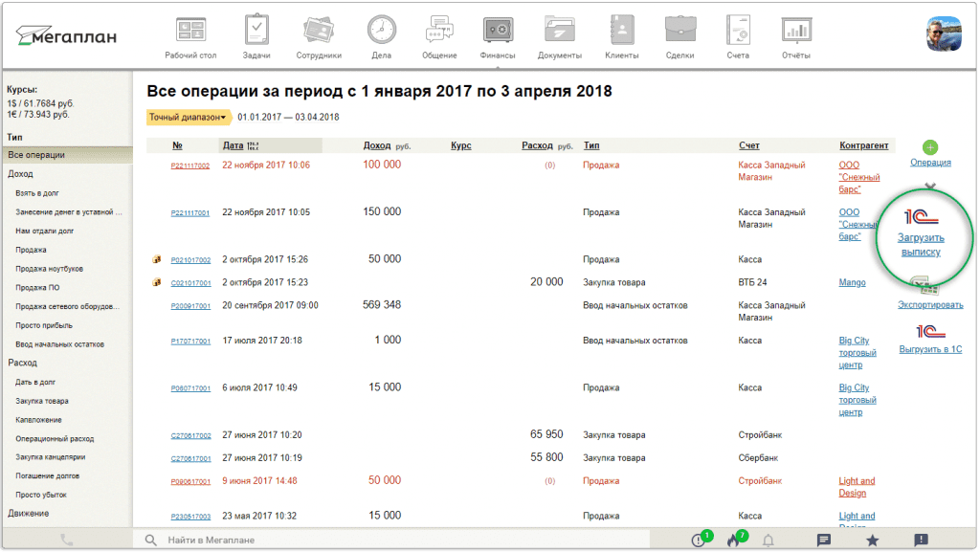Filter by Погашение долгов type
Viewport: 980px width, 552px height.
click(x=48, y=475)
